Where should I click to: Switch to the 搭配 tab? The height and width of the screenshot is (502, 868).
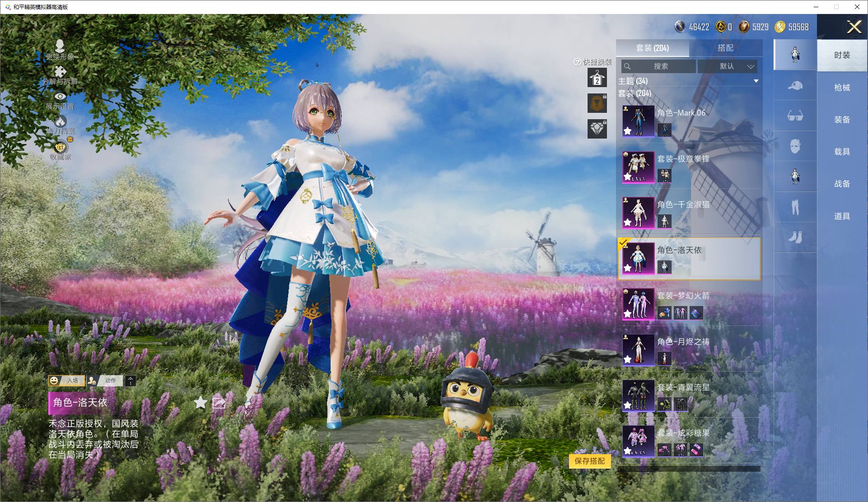(x=726, y=48)
